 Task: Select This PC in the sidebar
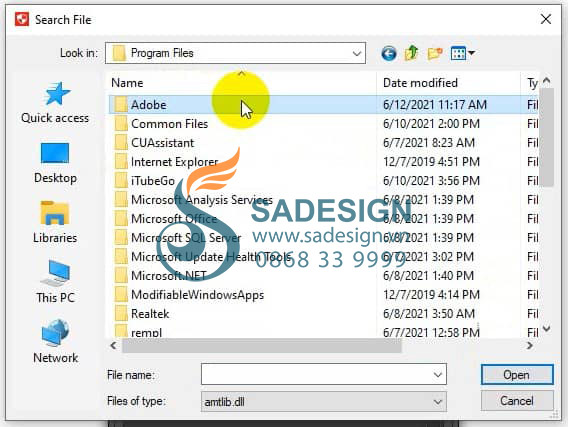point(55,282)
